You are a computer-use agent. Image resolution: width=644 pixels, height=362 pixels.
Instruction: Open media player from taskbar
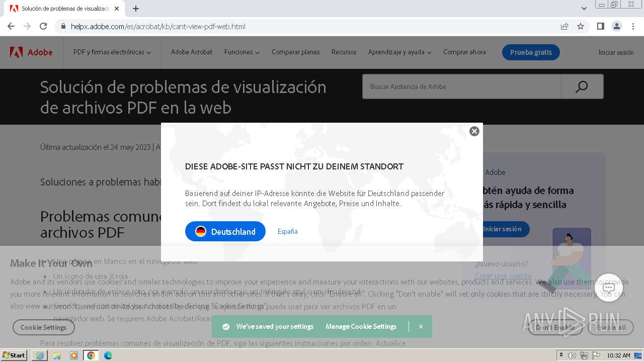point(74,355)
